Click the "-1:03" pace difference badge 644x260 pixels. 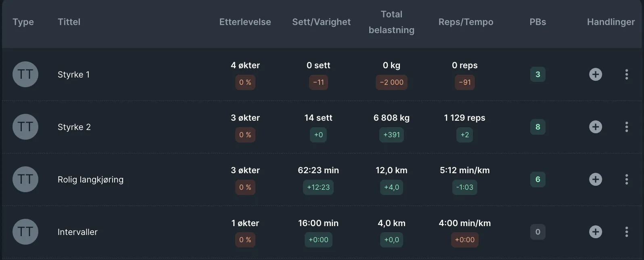click(x=465, y=187)
